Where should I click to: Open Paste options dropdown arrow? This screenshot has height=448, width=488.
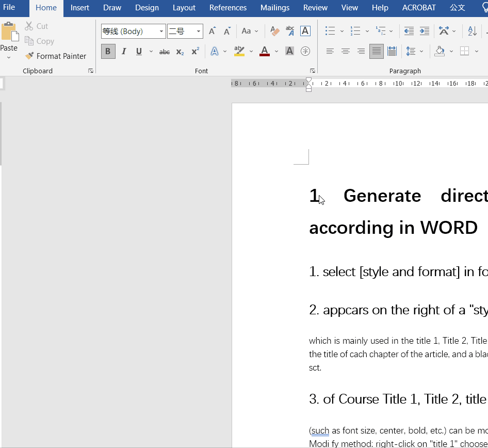point(9,58)
